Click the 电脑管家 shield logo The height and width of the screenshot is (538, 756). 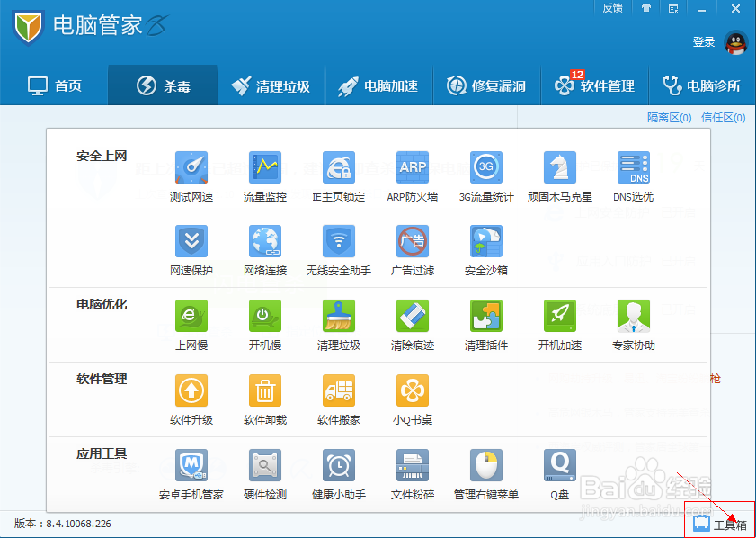[29, 27]
